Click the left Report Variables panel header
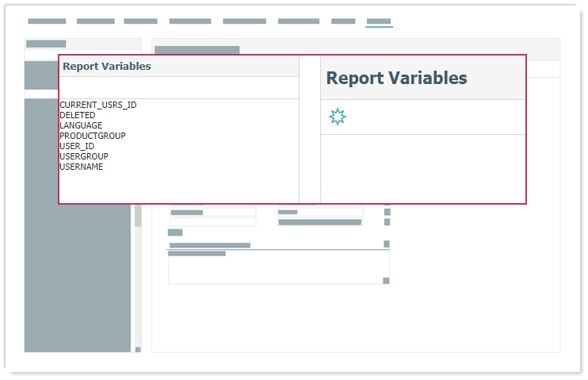This screenshot has height=380, width=588. (x=106, y=67)
